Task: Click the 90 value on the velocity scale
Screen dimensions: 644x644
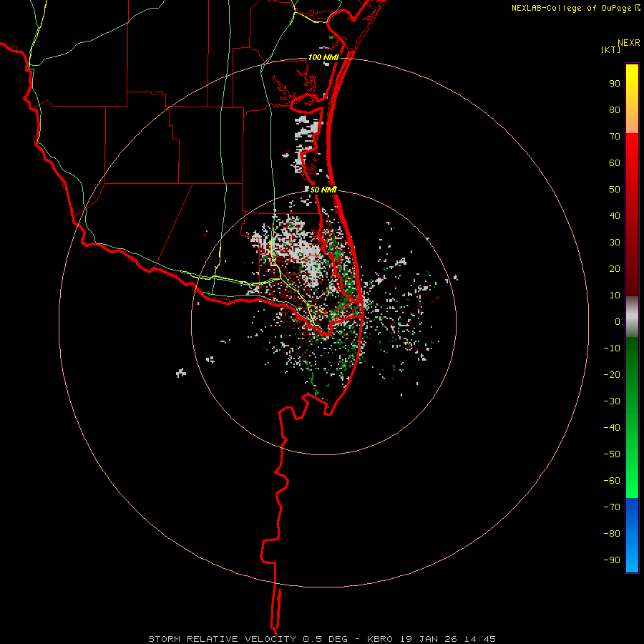Action: coord(615,84)
